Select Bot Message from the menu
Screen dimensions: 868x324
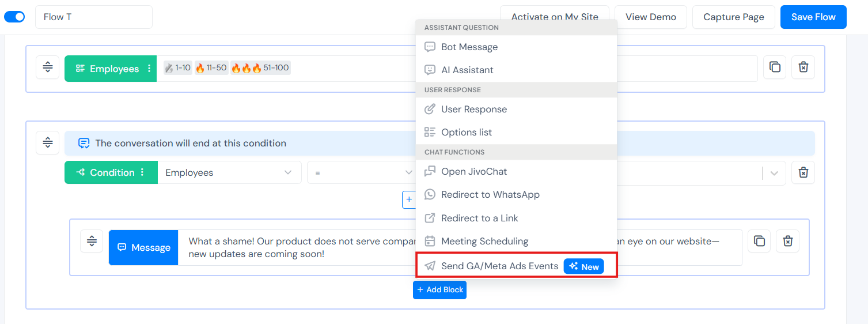469,47
